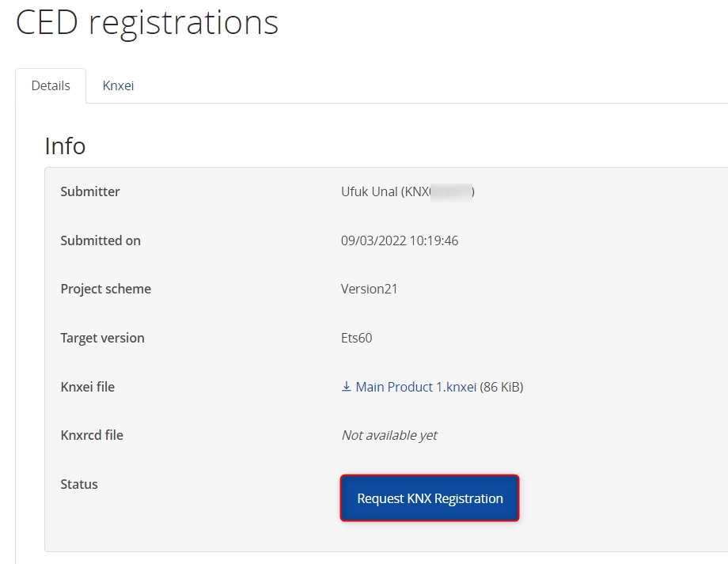Viewport: 728px width, 564px height.
Task: Click the Submitter field label
Action: point(89,191)
